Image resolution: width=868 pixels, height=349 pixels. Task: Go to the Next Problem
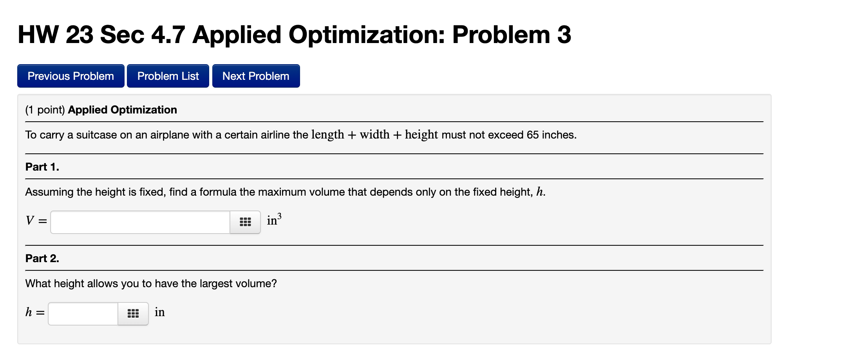click(x=255, y=76)
